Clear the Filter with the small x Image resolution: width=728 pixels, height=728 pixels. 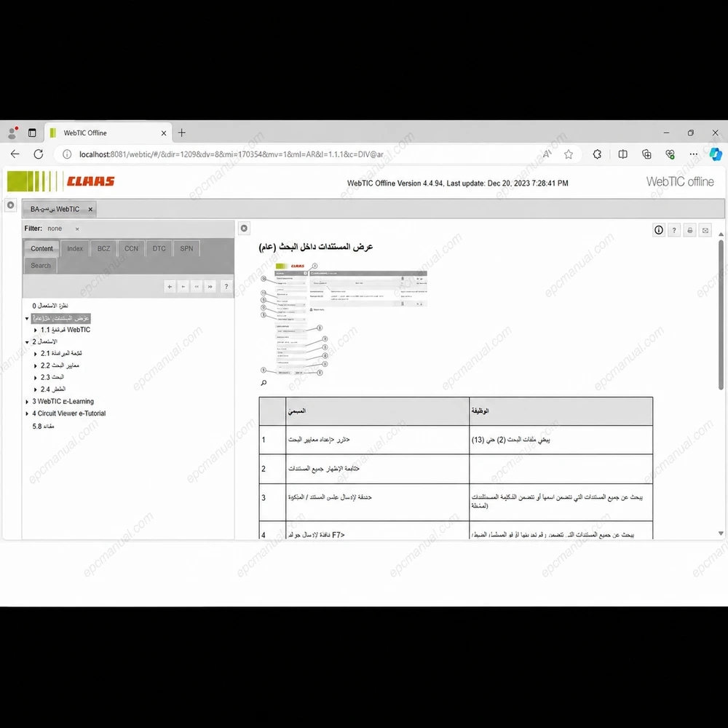point(77,229)
